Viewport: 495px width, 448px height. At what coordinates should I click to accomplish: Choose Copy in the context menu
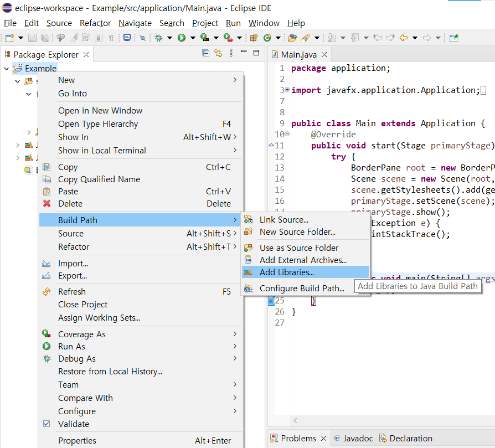141,167
